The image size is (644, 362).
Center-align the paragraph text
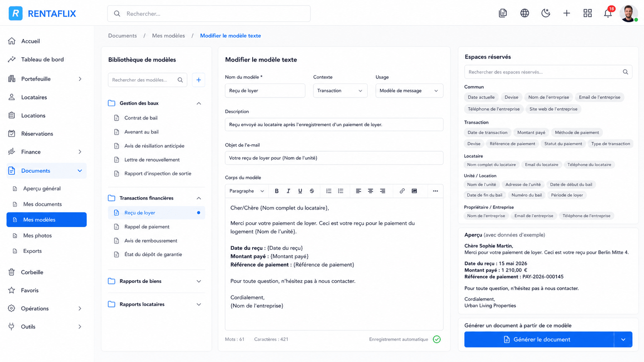tap(371, 191)
